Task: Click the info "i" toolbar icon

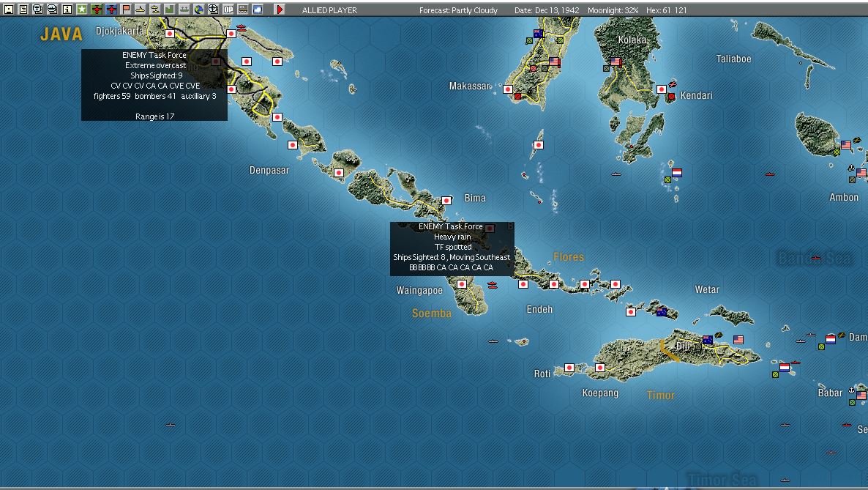Action: [67, 10]
